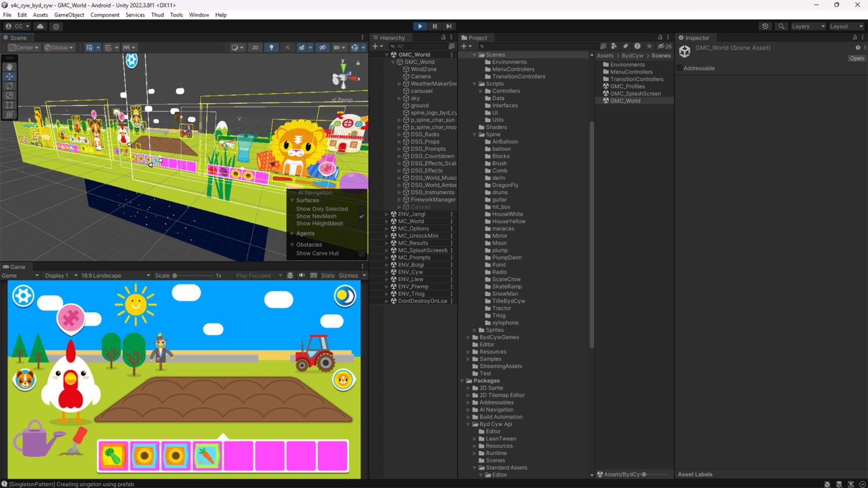Click the Pause icon in the top toolbar
The image size is (868, 488).
tap(434, 26)
